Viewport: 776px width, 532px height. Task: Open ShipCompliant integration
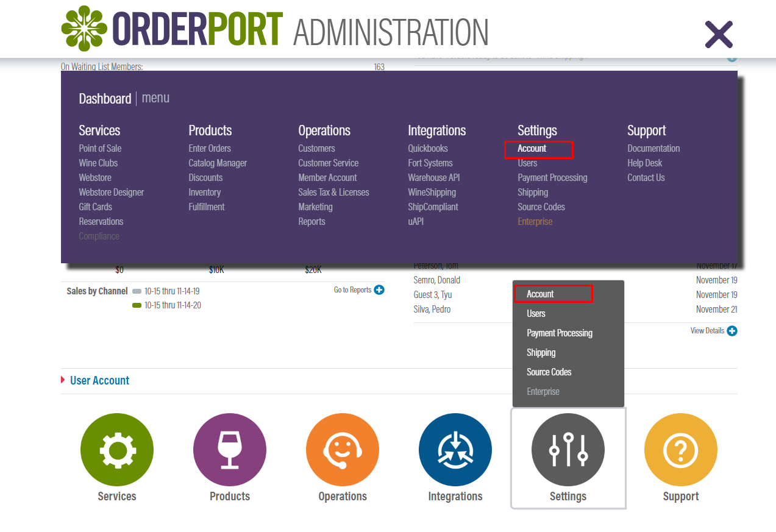tap(433, 207)
